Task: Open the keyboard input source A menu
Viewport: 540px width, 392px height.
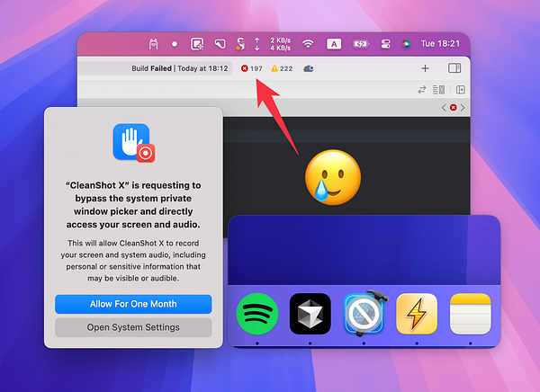Action: tap(334, 44)
